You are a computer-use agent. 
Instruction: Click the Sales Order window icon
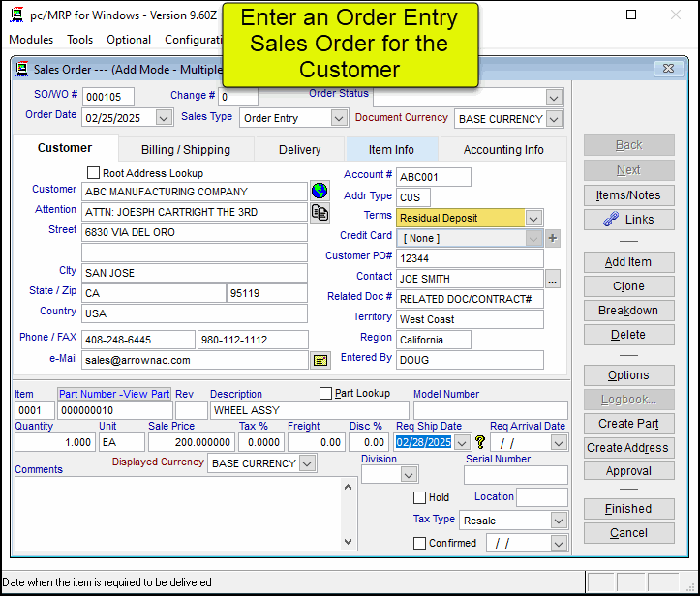[22, 69]
